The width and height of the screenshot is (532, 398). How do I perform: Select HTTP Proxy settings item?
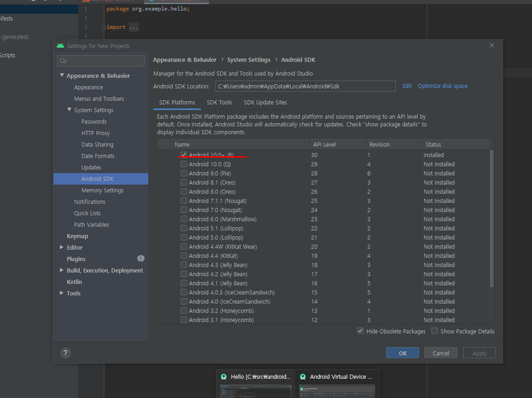point(96,133)
